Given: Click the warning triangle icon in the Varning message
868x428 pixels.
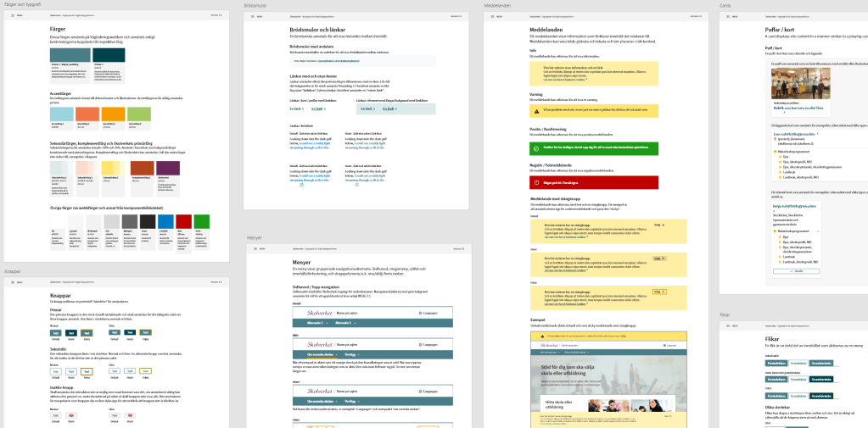Looking at the screenshot, I should coord(535,111).
